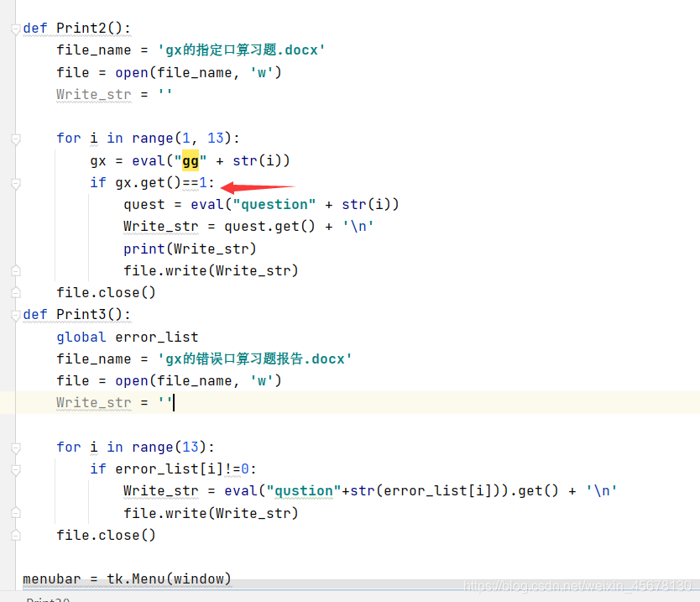Image resolution: width=700 pixels, height=602 pixels.
Task: Click the 'gx的指定口算习题.docx' string literal
Action: 242,50
